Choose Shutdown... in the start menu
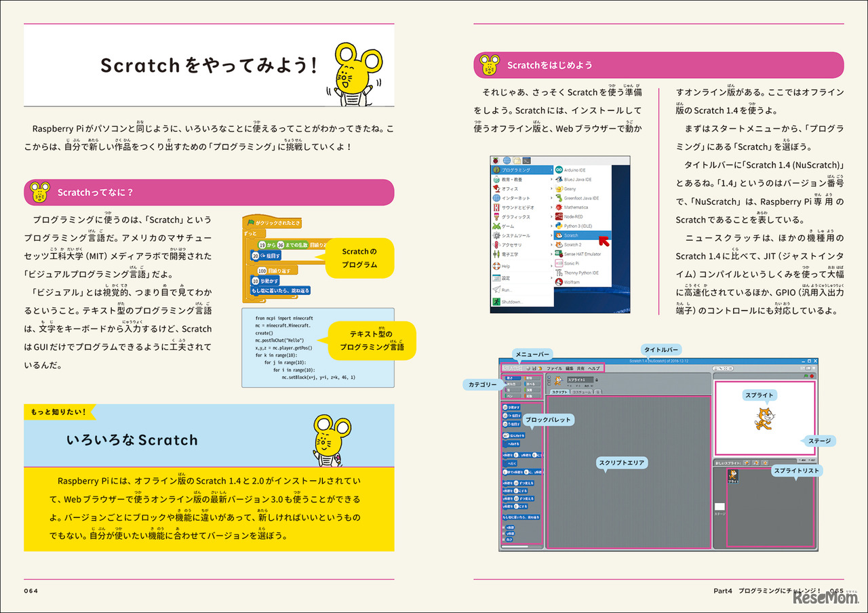Screen dimensions: 868x613 click(522, 302)
